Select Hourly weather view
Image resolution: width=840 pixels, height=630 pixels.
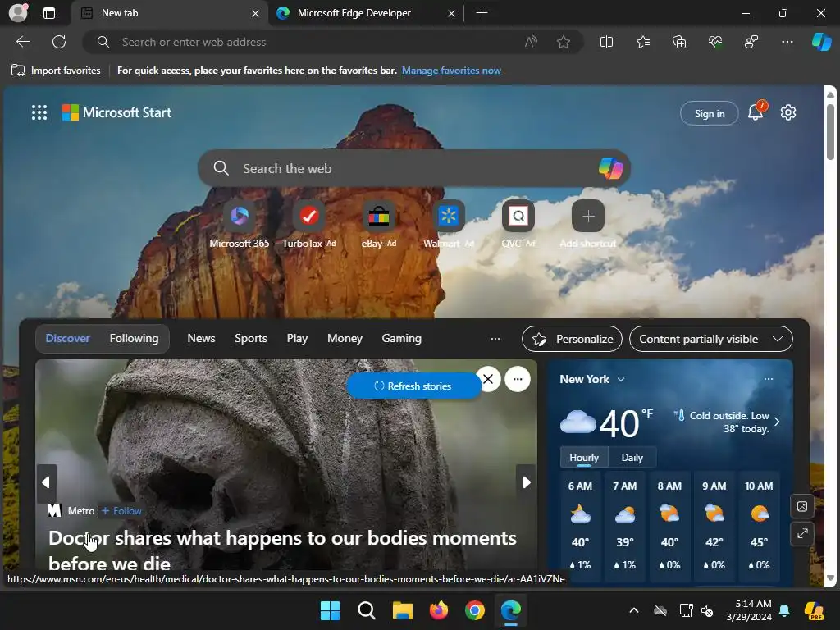(x=584, y=458)
